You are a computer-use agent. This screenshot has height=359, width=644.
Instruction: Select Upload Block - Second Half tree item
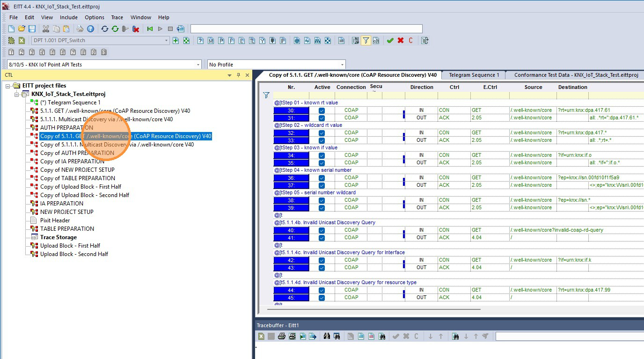point(74,254)
